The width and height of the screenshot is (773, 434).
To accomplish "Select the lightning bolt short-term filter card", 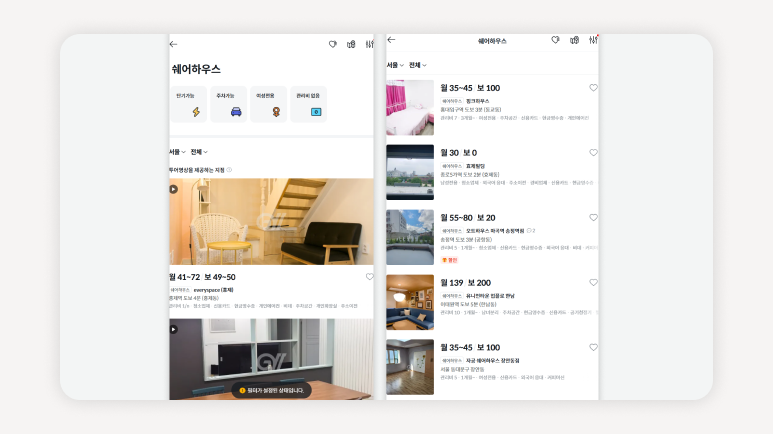I will click(188, 104).
